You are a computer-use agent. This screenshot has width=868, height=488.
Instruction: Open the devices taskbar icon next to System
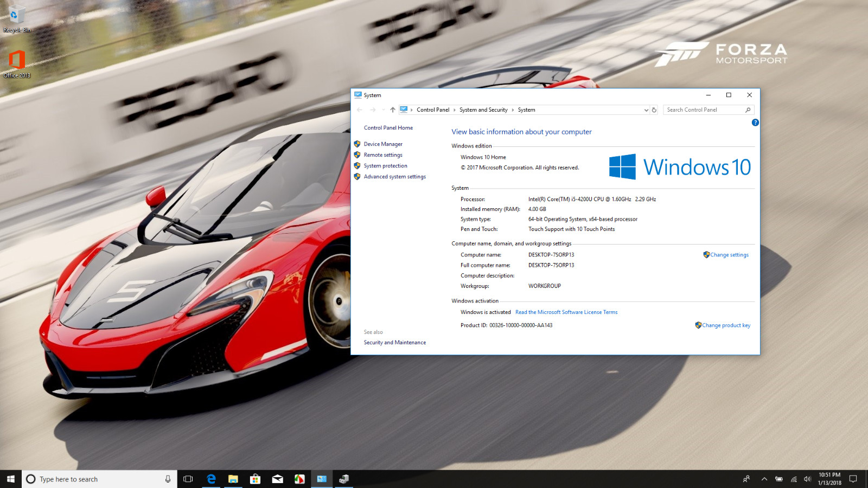click(x=344, y=479)
